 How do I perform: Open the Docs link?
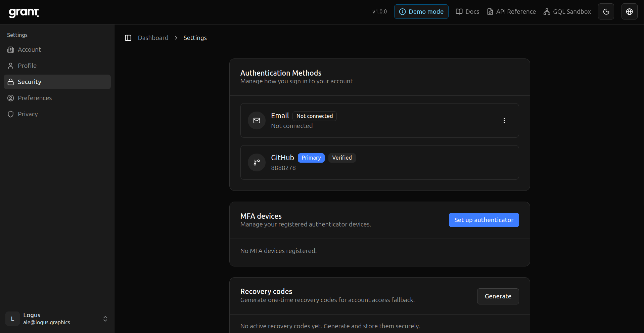pos(467,12)
